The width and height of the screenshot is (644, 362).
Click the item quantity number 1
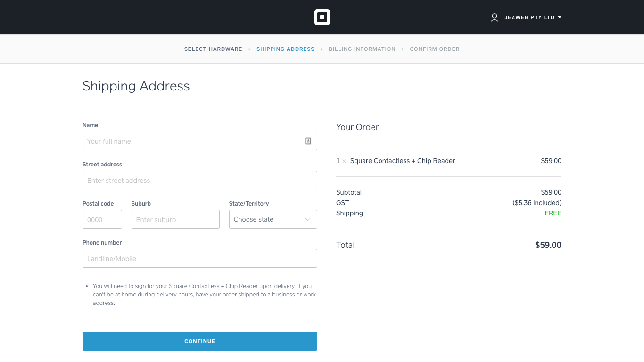click(x=337, y=161)
